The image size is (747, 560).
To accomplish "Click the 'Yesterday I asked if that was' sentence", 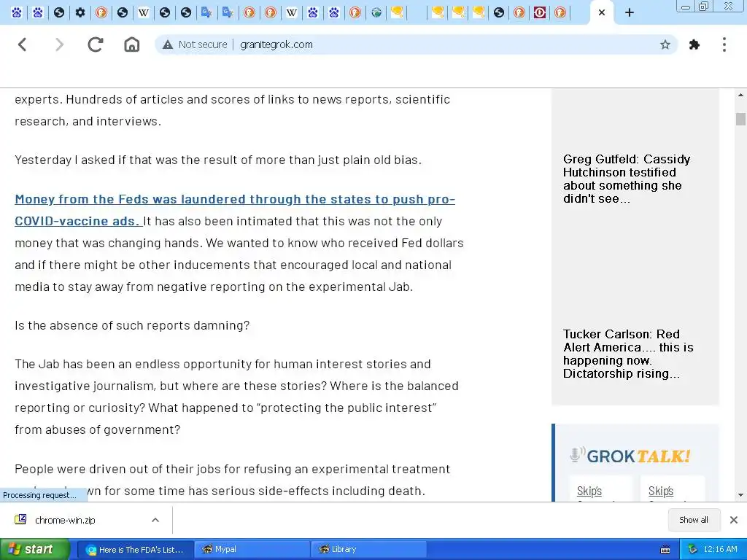I will point(218,160).
